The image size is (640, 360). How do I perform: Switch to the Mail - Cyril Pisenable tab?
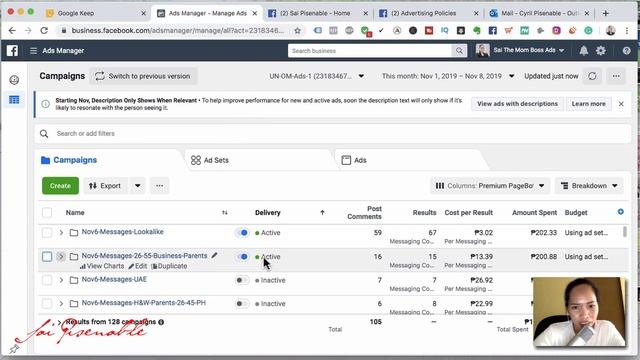539,13
